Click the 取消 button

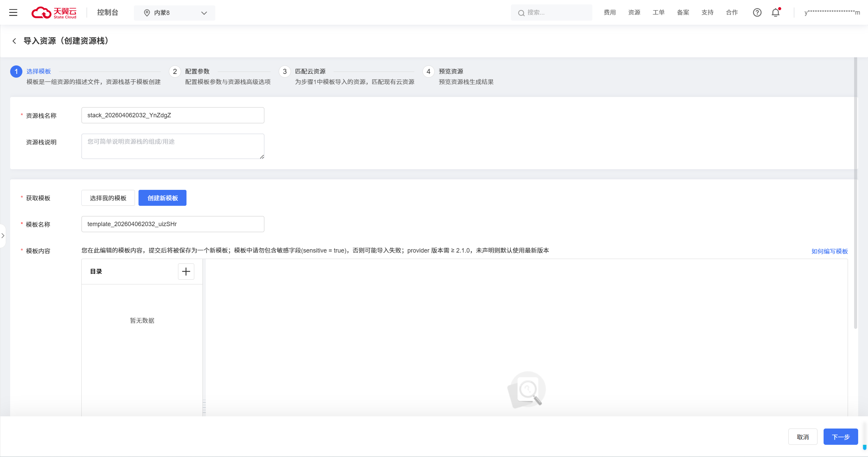pos(803,437)
